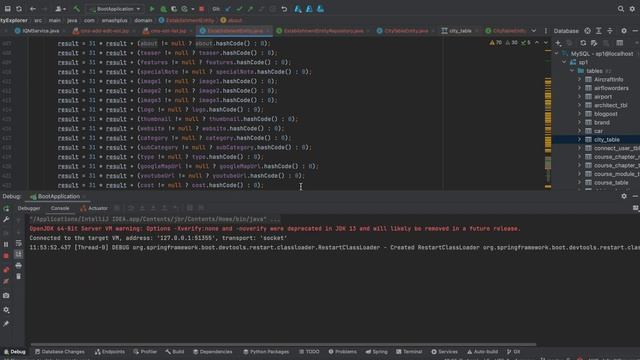
Task: Click the Git update project arrow icon
Action: click(x=228, y=9)
